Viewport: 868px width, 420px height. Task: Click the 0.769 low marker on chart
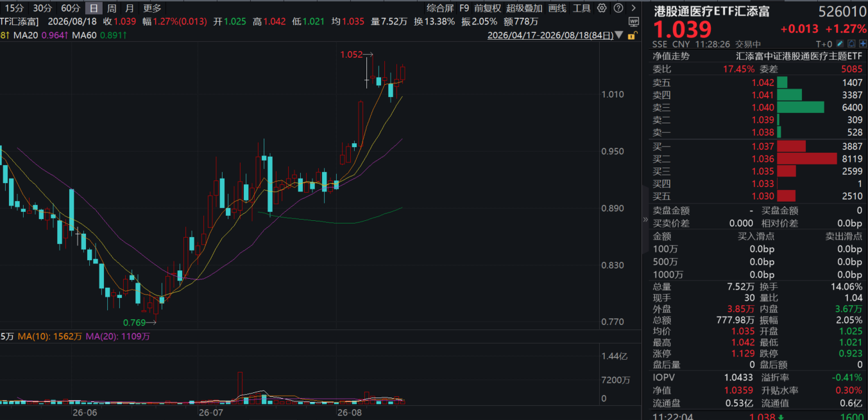pyautogui.click(x=134, y=322)
